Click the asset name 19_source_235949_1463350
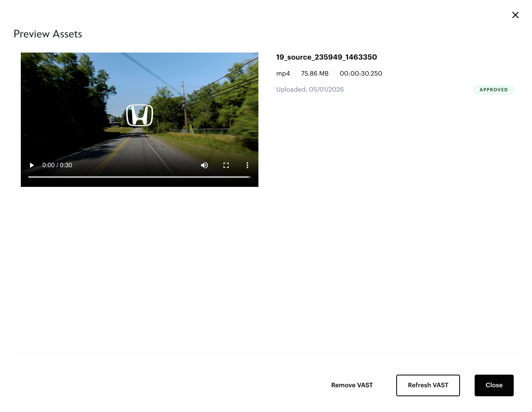Screen dimensions: 532x412 (326, 57)
